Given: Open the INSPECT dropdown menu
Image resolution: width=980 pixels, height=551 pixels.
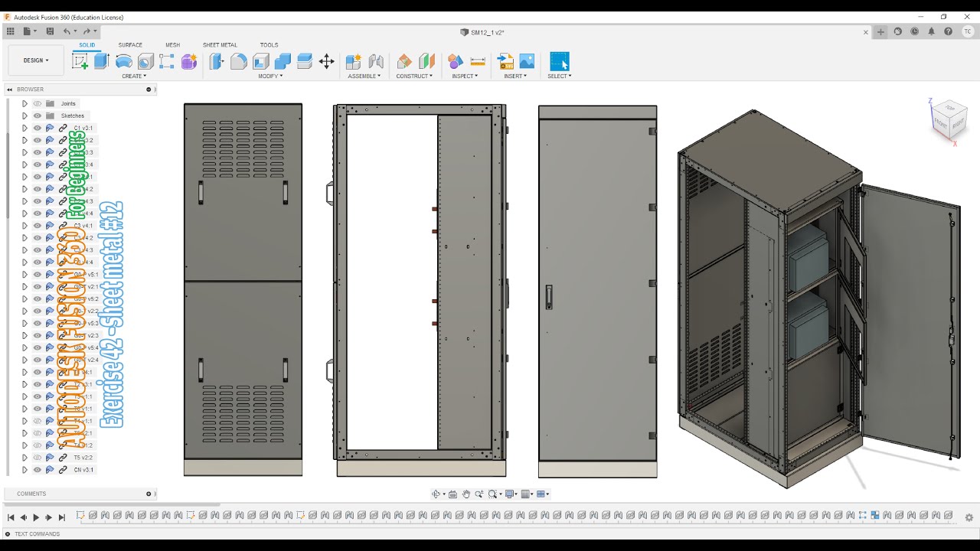Looking at the screenshot, I should tap(465, 76).
